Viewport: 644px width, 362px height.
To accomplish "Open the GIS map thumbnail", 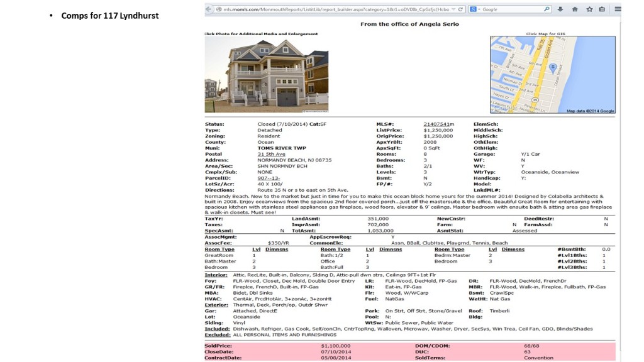I will [x=552, y=74].
